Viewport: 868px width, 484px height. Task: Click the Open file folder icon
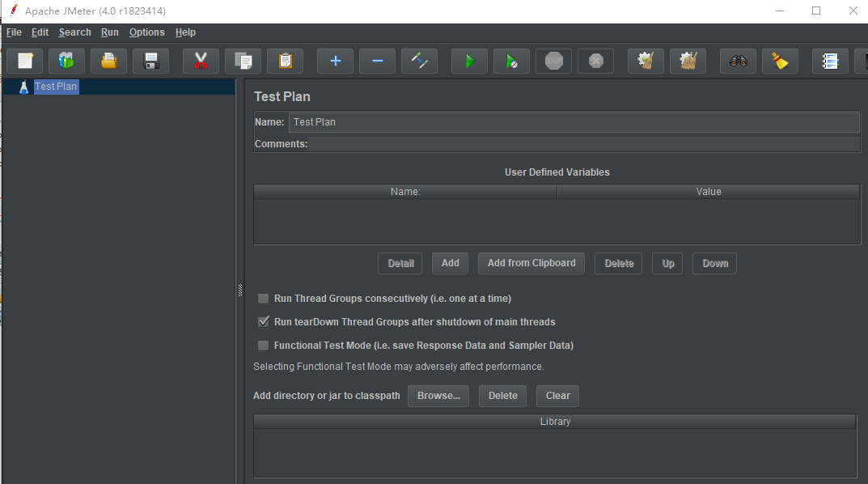[108, 61]
